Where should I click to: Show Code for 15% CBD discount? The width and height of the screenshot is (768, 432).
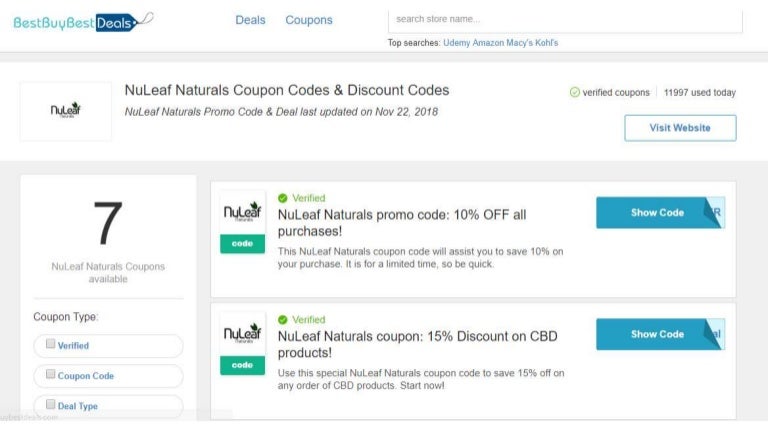click(x=657, y=335)
